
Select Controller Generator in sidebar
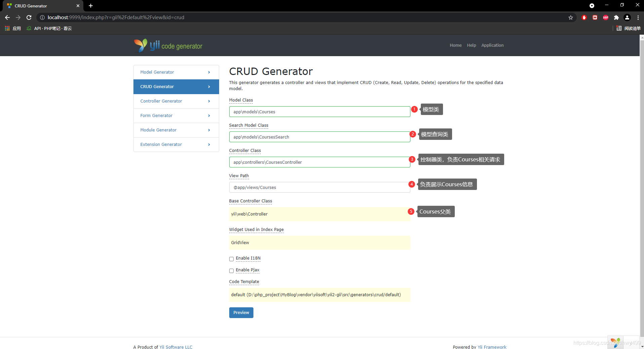[176, 101]
